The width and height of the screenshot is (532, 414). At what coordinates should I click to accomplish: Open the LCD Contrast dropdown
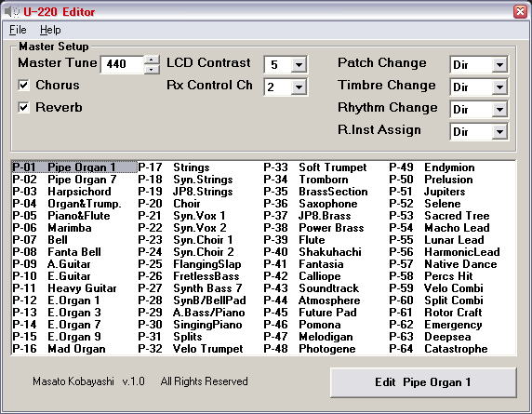299,64
